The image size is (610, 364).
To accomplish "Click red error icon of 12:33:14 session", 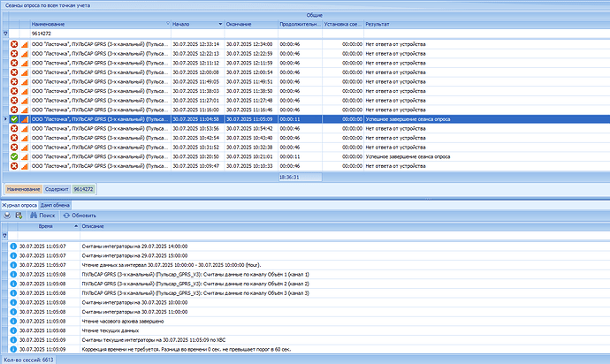I will tap(14, 42).
